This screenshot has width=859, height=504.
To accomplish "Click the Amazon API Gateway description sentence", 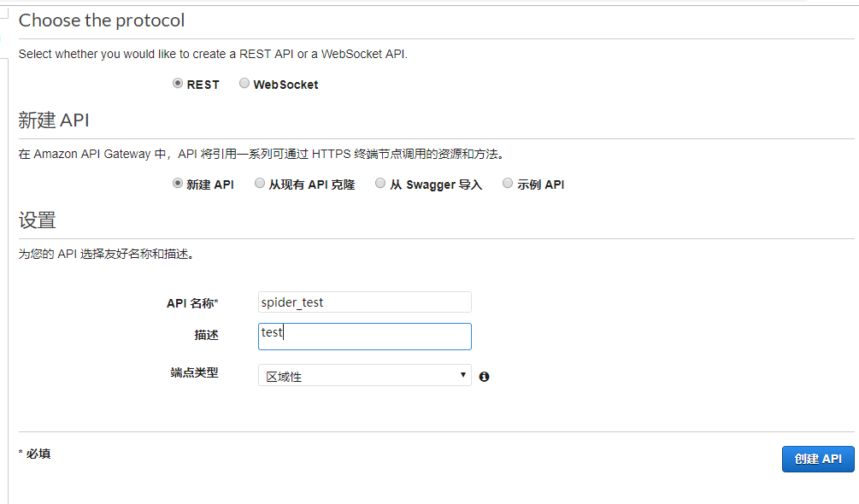I will pyautogui.click(x=262, y=155).
